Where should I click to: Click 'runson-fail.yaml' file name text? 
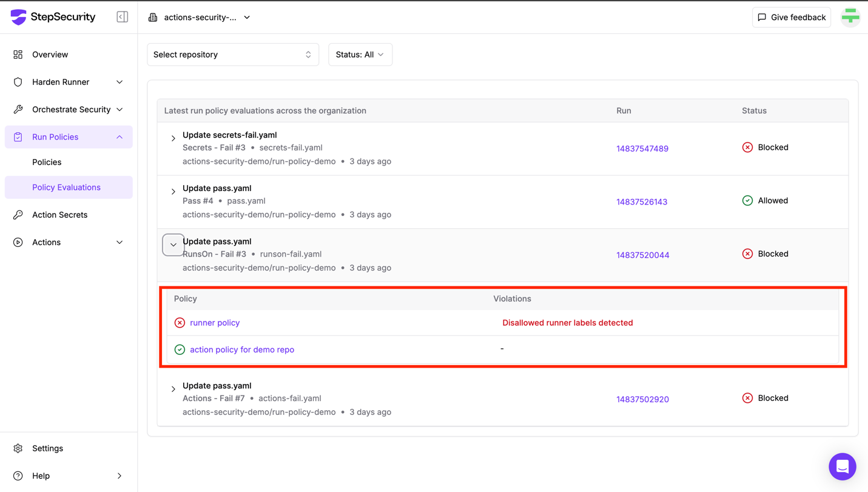click(x=291, y=254)
